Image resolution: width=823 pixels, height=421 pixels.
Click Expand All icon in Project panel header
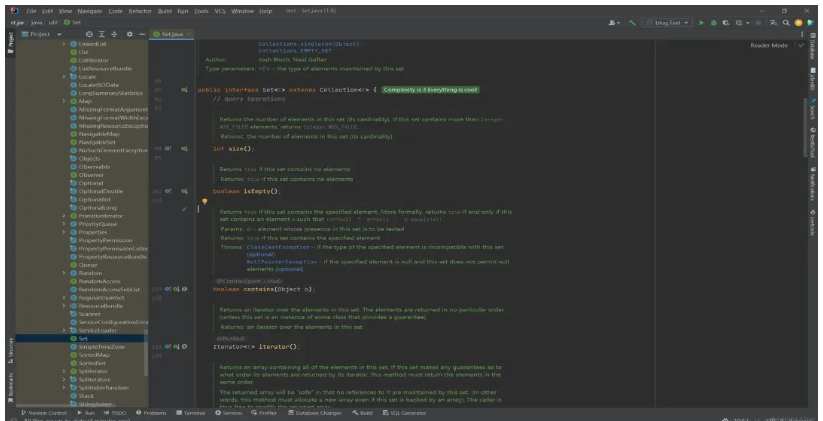point(103,34)
